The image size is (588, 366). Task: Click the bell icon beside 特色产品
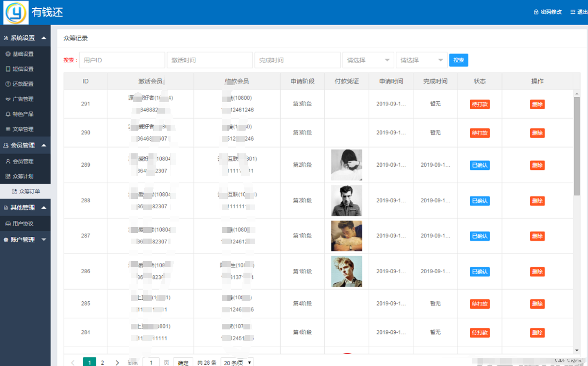pos(8,114)
